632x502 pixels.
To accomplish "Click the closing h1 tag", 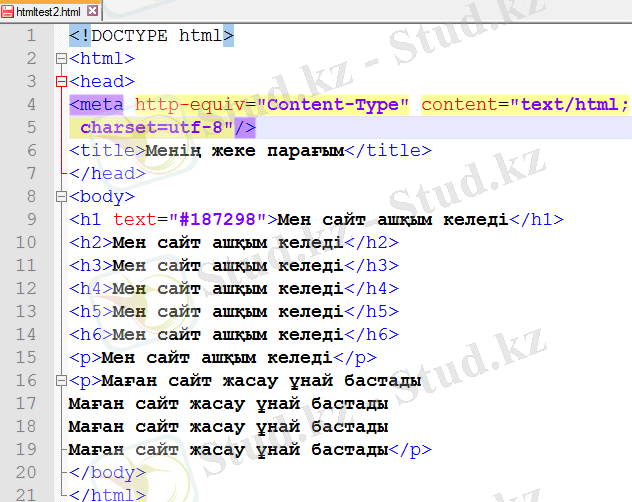I will pos(536,220).
